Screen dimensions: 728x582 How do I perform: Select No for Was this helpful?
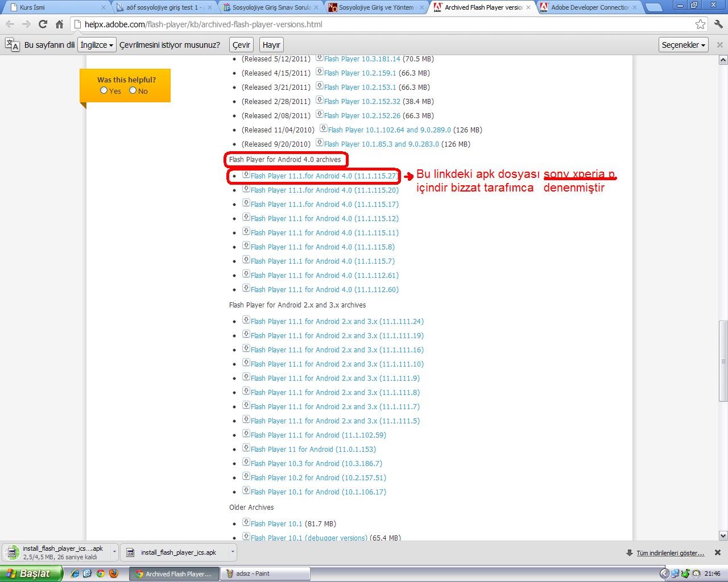tap(133, 90)
